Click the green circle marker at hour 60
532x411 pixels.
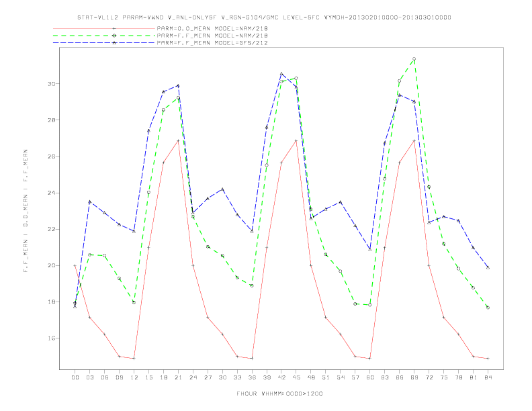370,305
